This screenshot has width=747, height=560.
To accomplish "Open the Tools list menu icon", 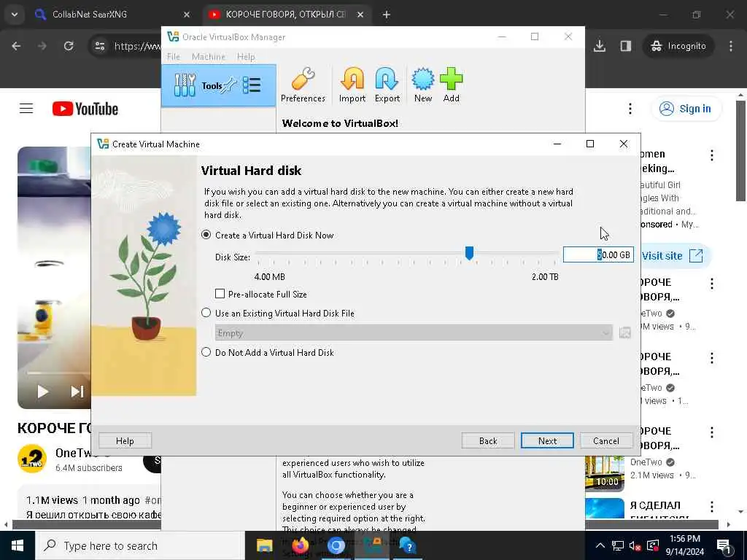I will click(252, 85).
